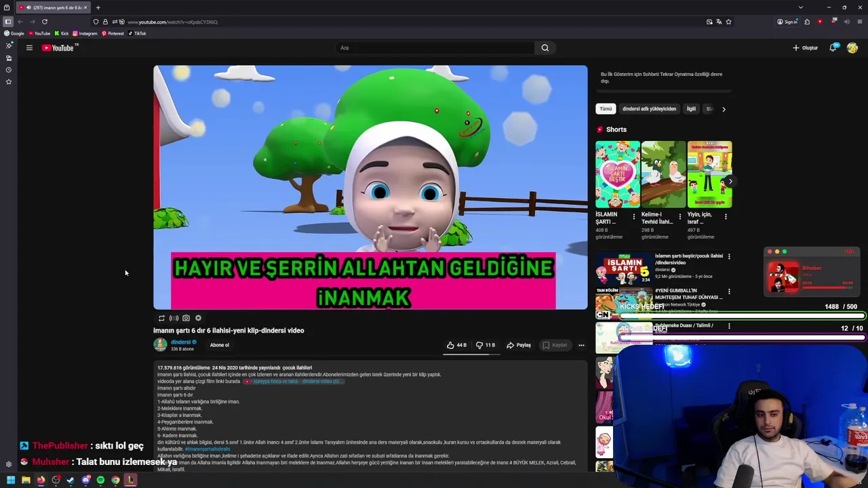List all tabs with the chevron
The width and height of the screenshot is (868, 488).
coord(800,7)
